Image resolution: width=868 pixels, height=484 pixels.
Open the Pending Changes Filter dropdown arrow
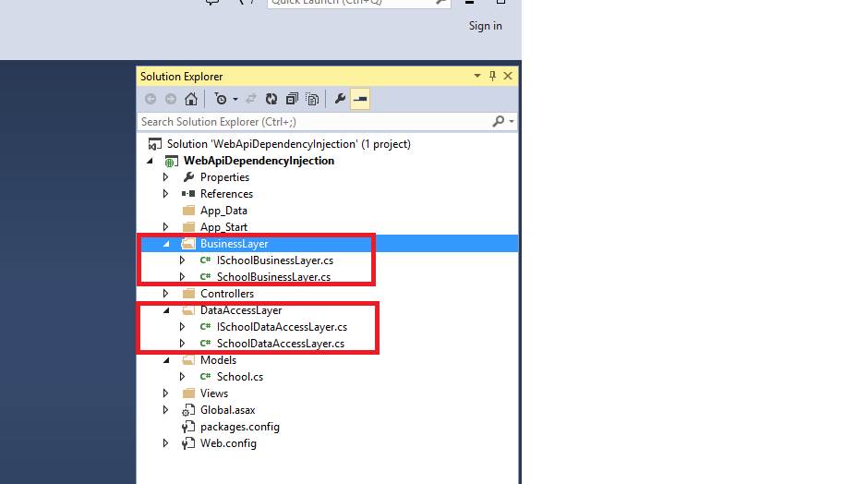point(235,99)
